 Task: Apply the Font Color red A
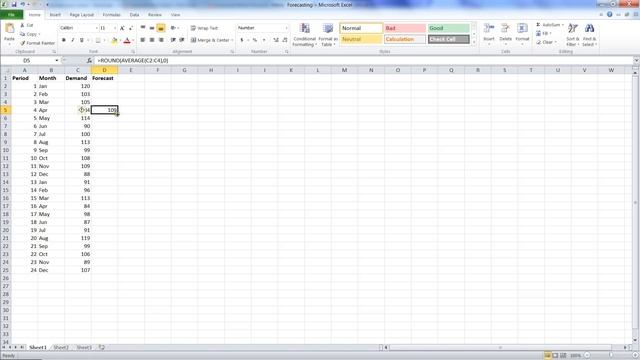(127, 40)
